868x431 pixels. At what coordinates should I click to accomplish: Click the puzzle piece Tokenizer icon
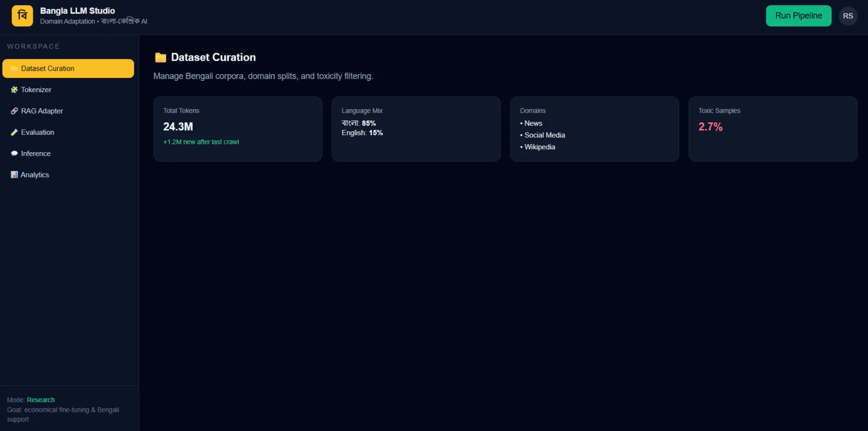click(14, 90)
